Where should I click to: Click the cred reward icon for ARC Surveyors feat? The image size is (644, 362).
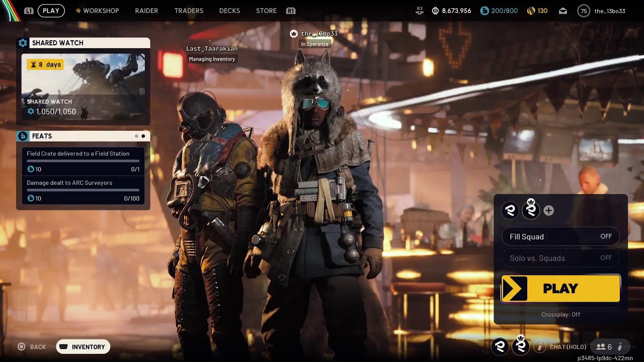point(31,199)
